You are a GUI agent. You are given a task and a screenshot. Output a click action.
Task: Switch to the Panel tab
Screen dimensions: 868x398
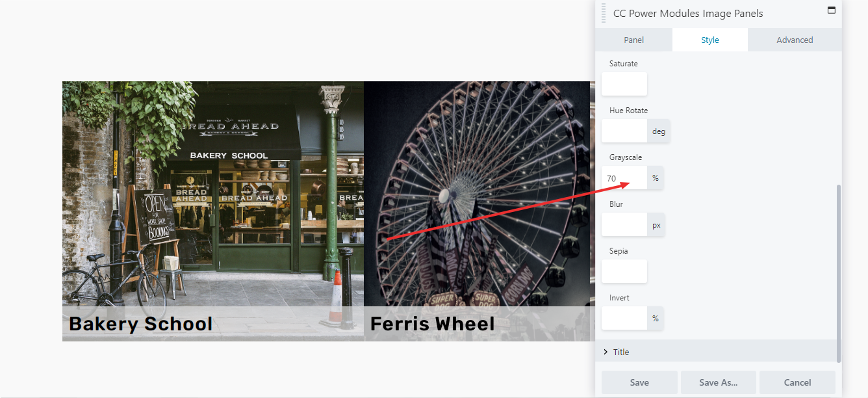click(x=633, y=40)
